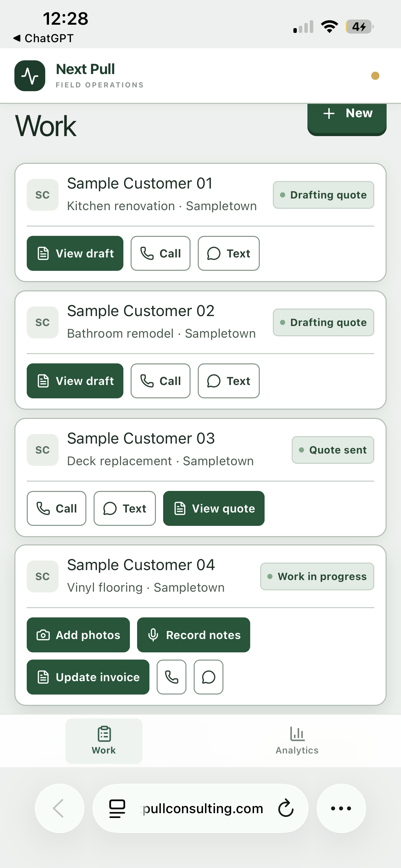Tap the amber status dot in header
401x868 pixels.
pyautogui.click(x=375, y=76)
